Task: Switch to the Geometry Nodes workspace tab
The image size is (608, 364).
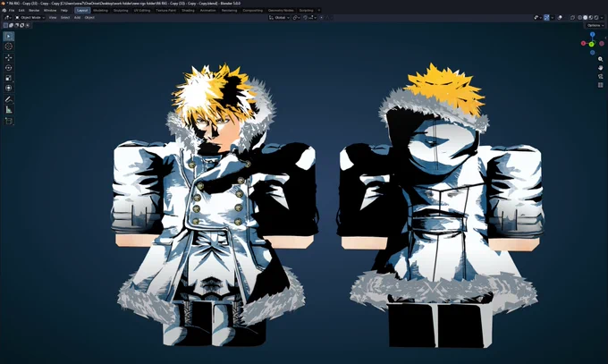Action: (281, 11)
